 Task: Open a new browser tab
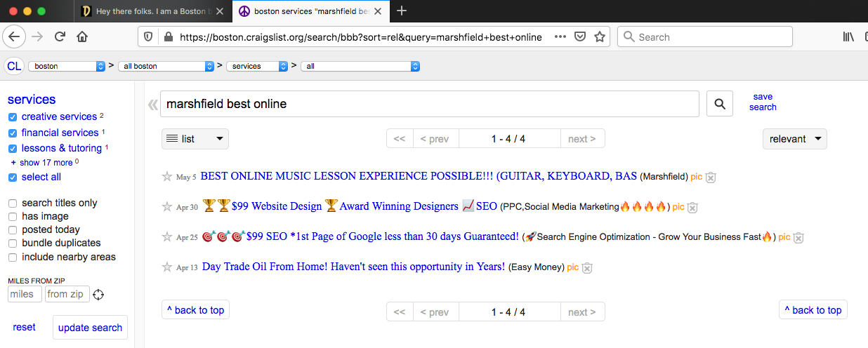coord(402,11)
